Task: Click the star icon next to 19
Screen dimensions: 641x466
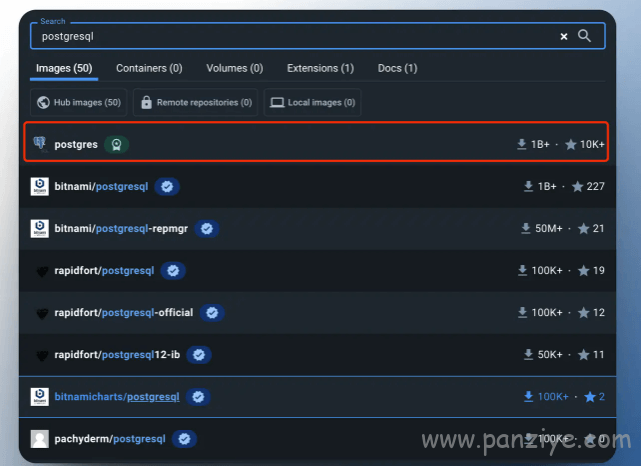Action: (x=583, y=271)
